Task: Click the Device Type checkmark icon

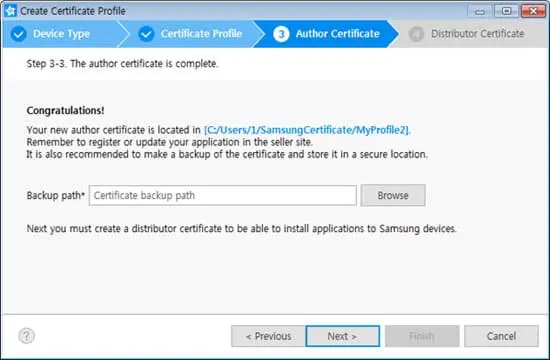Action: (x=19, y=34)
